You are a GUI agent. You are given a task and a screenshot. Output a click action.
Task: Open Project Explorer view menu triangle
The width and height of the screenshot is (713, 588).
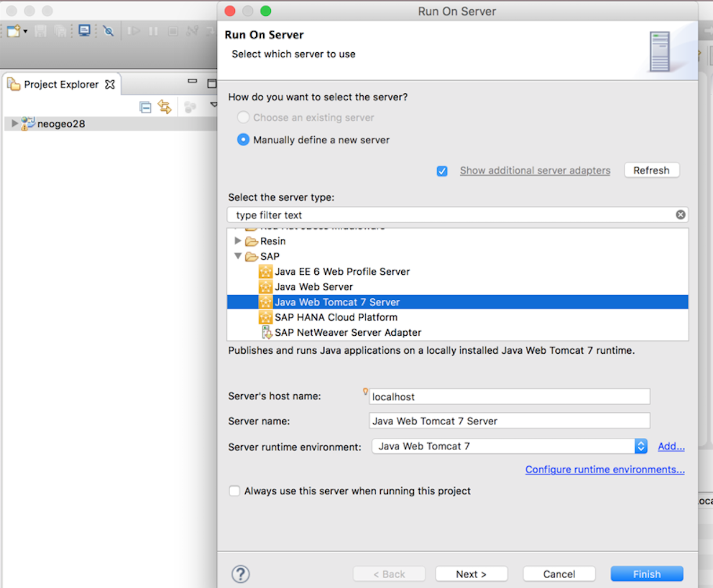coord(213,105)
